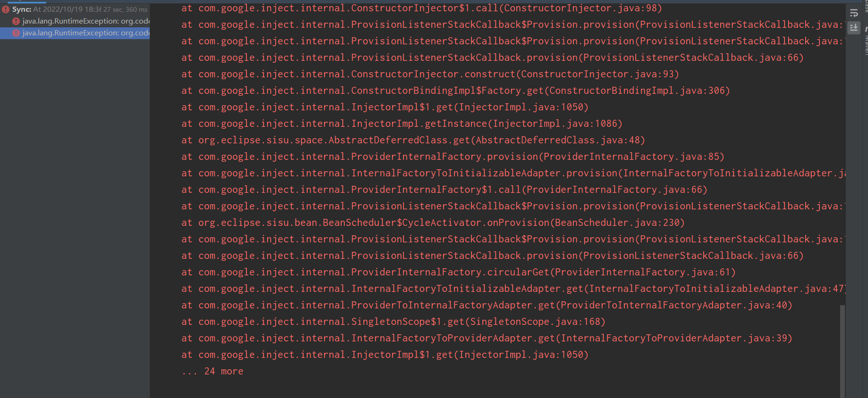
Task: Select the first java.lang.RuntimeException entry
Action: [85, 21]
